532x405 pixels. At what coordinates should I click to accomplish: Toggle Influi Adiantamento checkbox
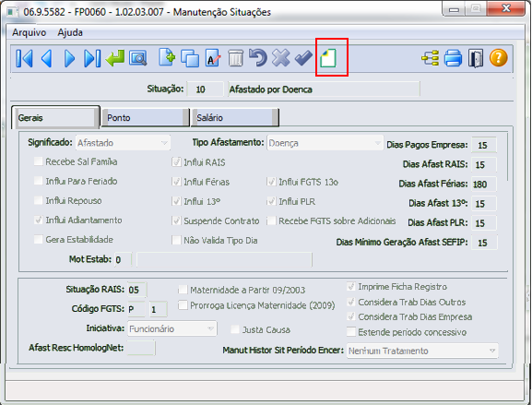click(x=39, y=220)
